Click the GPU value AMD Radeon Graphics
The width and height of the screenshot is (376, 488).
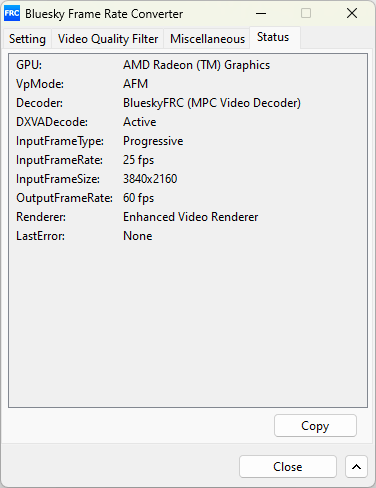coord(196,65)
